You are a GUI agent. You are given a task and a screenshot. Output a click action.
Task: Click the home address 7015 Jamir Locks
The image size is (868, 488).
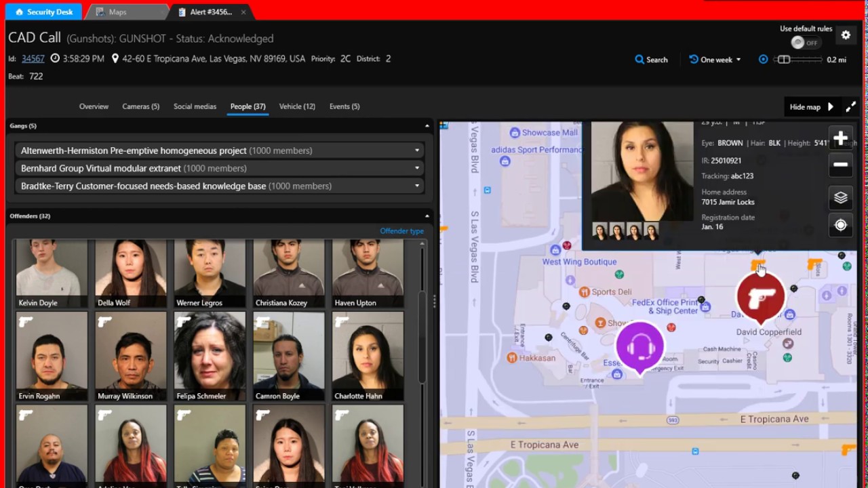pos(728,202)
